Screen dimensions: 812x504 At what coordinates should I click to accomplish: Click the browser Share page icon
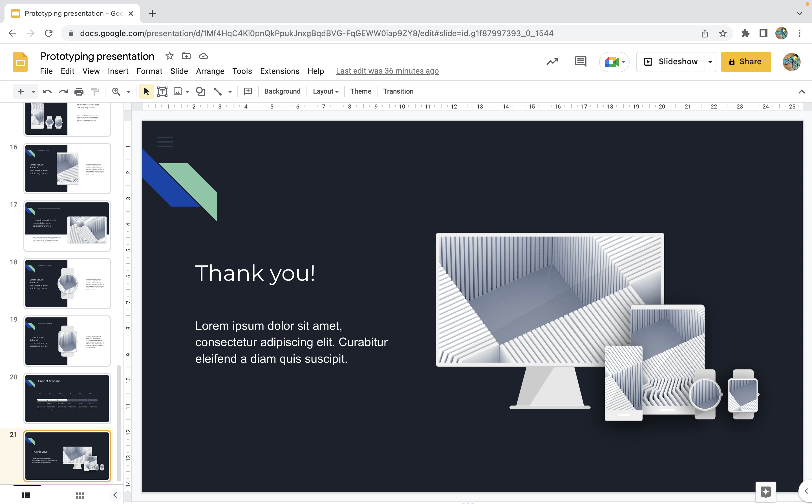(705, 33)
